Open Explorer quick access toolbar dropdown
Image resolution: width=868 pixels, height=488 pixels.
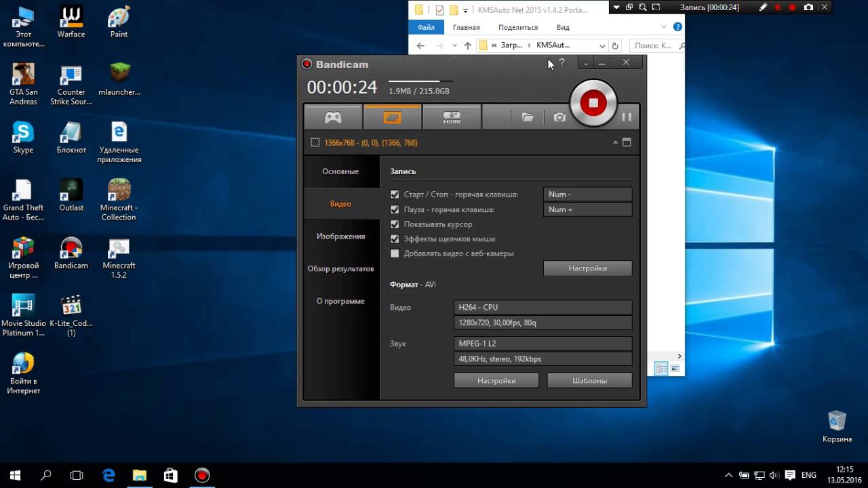tap(466, 9)
